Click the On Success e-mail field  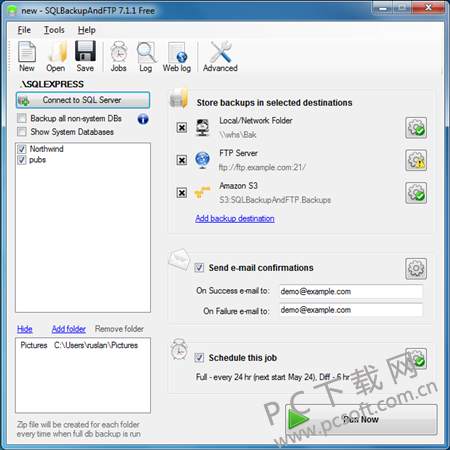coord(351,291)
